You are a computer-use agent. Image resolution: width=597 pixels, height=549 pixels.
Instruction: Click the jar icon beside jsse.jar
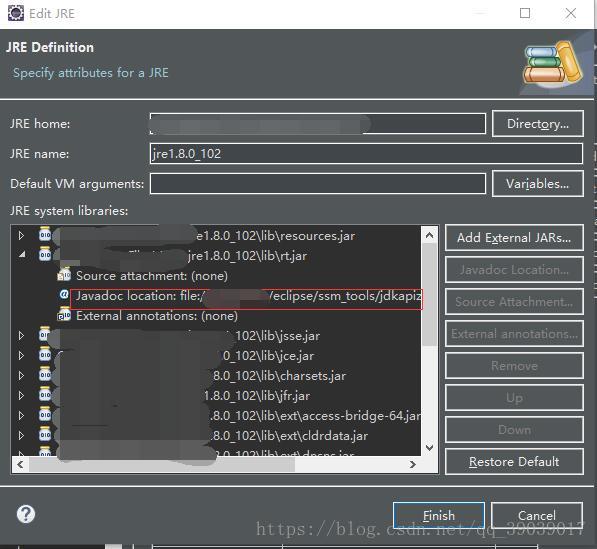click(x=45, y=334)
